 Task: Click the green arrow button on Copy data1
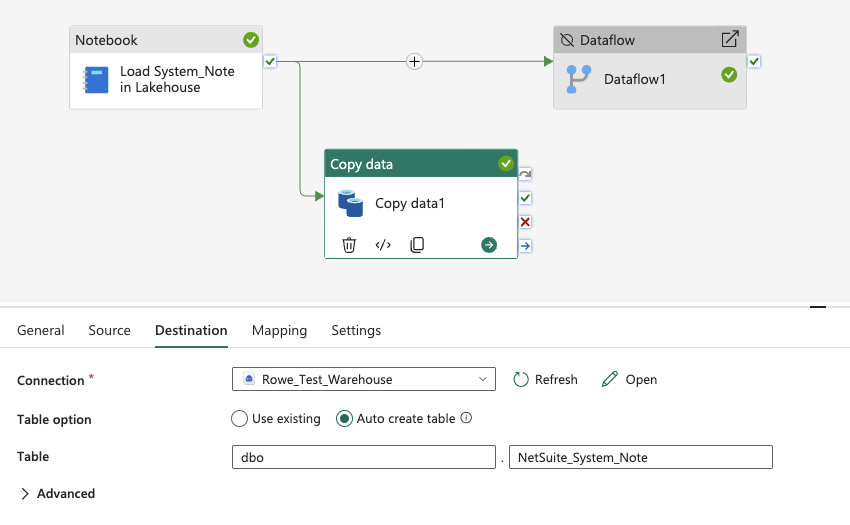[489, 245]
